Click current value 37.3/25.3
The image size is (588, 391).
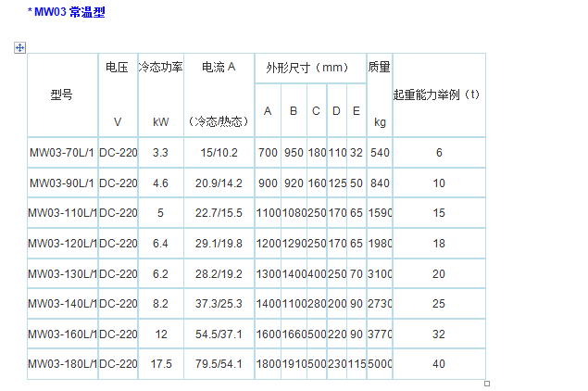tap(219, 304)
